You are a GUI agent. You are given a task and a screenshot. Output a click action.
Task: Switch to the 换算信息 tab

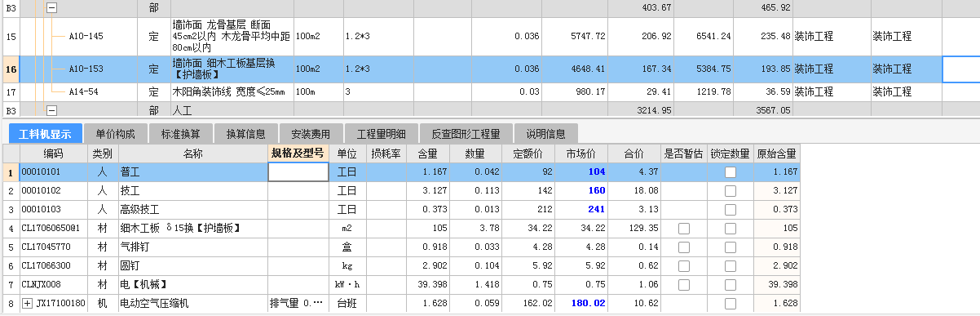(245, 133)
